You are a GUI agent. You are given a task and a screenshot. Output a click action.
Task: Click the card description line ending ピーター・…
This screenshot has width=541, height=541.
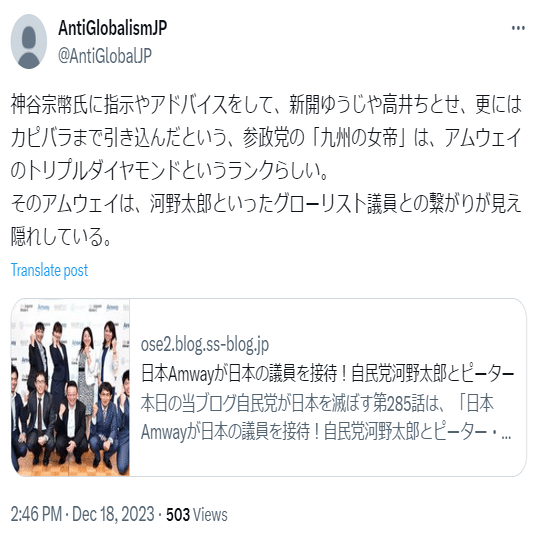pyautogui.click(x=326, y=432)
